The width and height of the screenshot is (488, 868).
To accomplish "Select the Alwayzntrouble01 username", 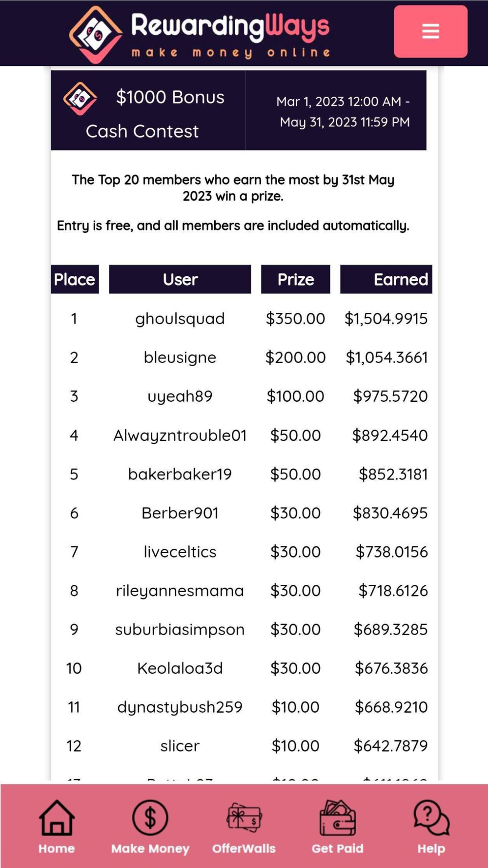I will tap(180, 435).
